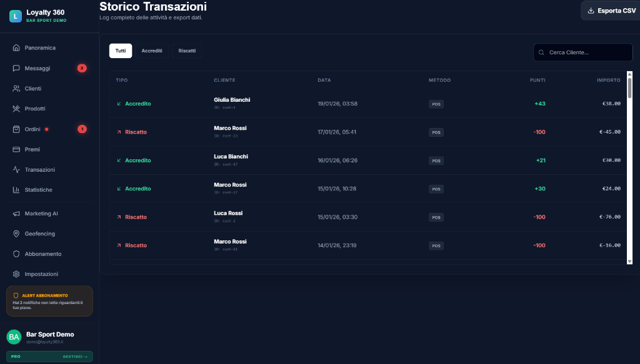This screenshot has height=364, width=640.
Task: Click the Ordini shopping bag icon
Action: [16, 129]
